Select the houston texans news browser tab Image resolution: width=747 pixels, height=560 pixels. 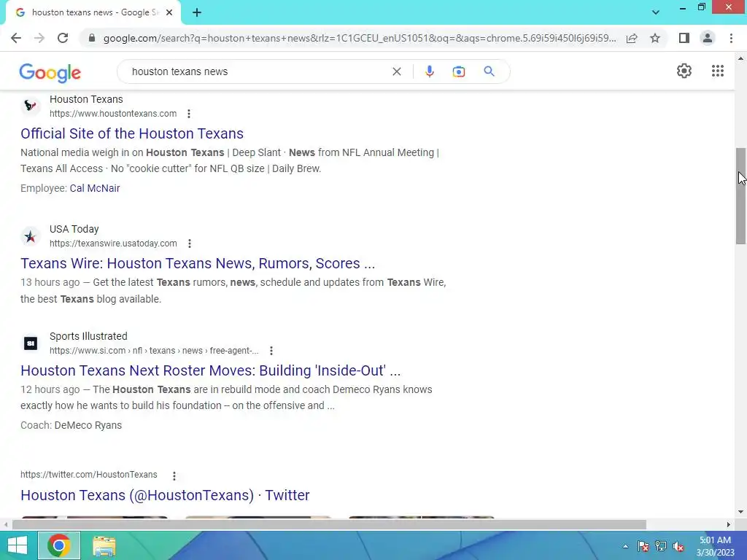[x=93, y=12]
